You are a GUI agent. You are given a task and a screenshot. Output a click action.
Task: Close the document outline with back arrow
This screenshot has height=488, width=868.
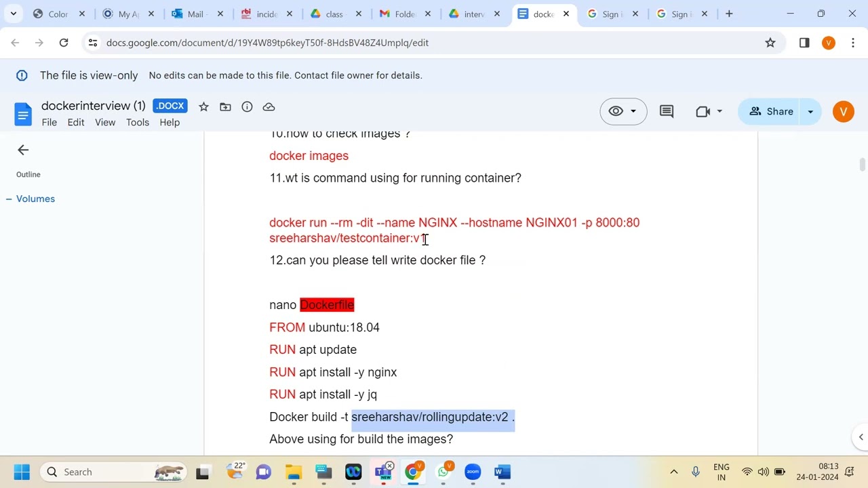click(x=23, y=150)
